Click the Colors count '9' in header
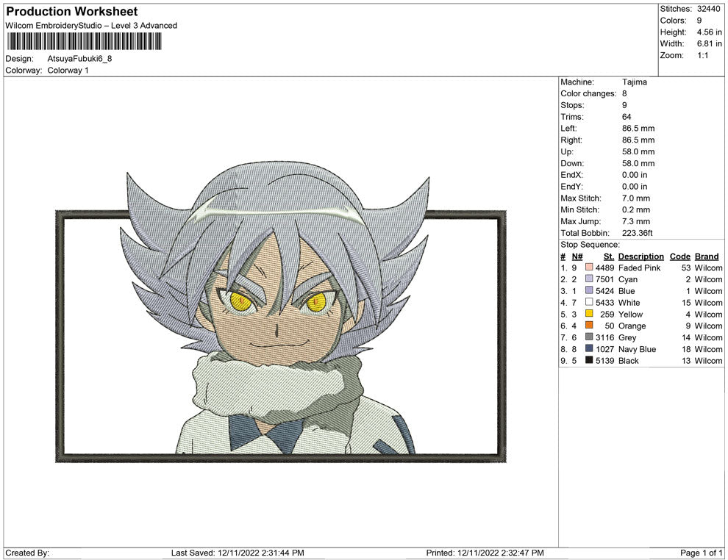Viewport: 728px width, 560px height. click(x=699, y=21)
